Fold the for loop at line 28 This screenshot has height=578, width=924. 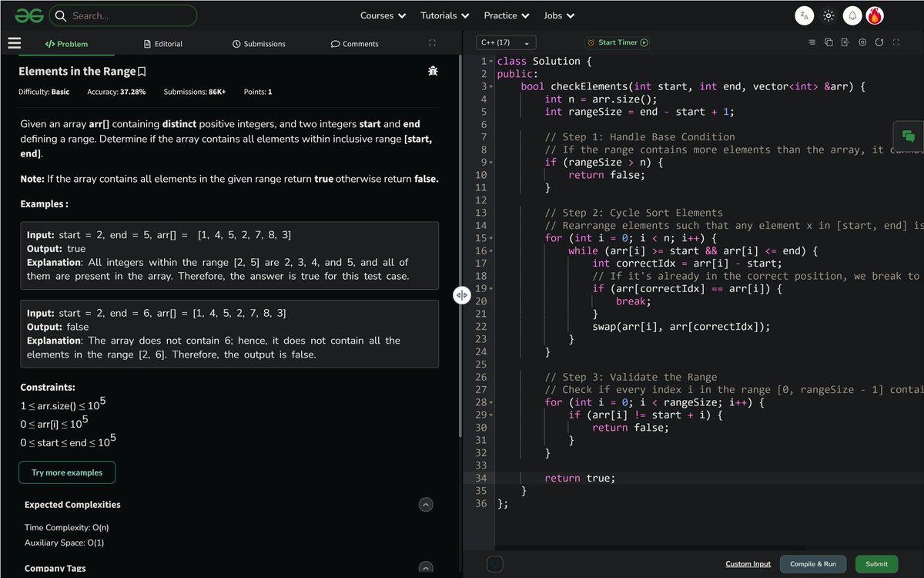[x=491, y=402]
